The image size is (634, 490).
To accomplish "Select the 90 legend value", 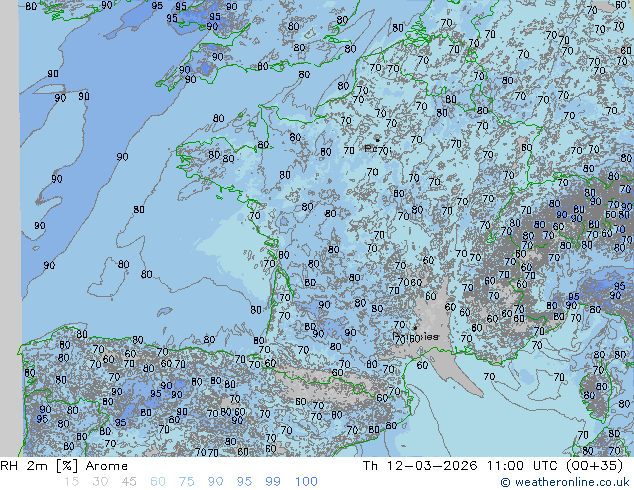I will pyautogui.click(x=215, y=482).
